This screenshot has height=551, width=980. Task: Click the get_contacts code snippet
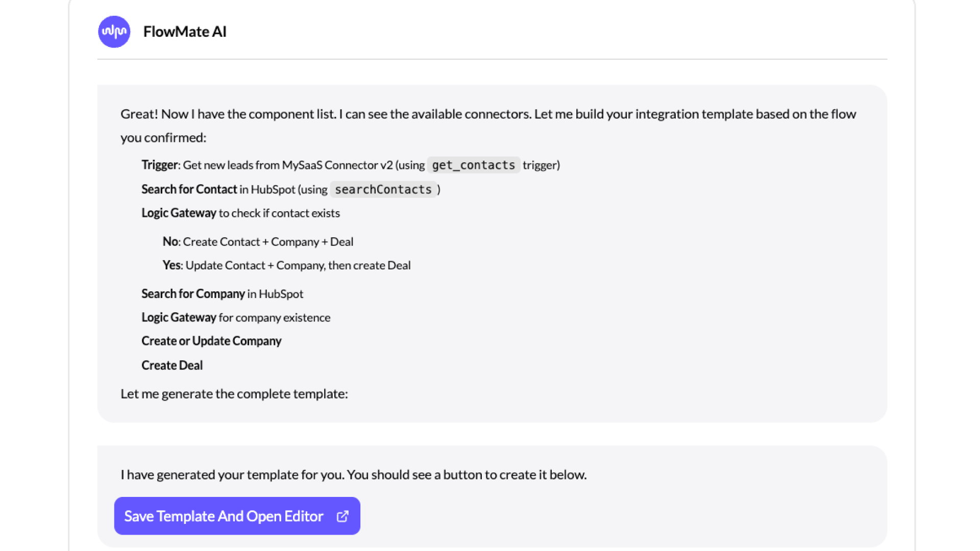pos(473,165)
